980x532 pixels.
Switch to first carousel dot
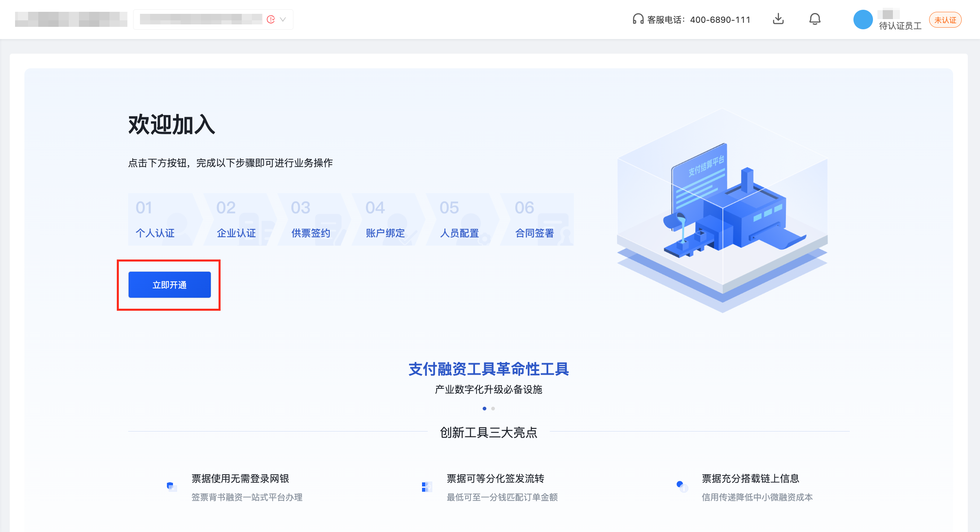tap(484, 408)
